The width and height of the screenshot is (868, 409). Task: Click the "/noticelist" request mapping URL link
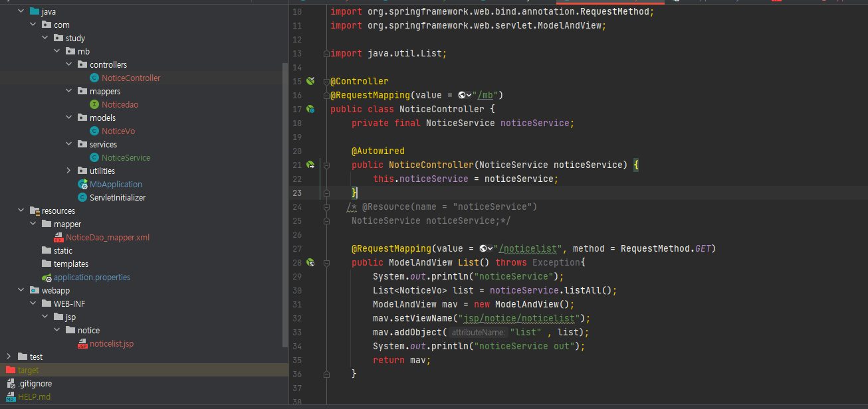[528, 248]
